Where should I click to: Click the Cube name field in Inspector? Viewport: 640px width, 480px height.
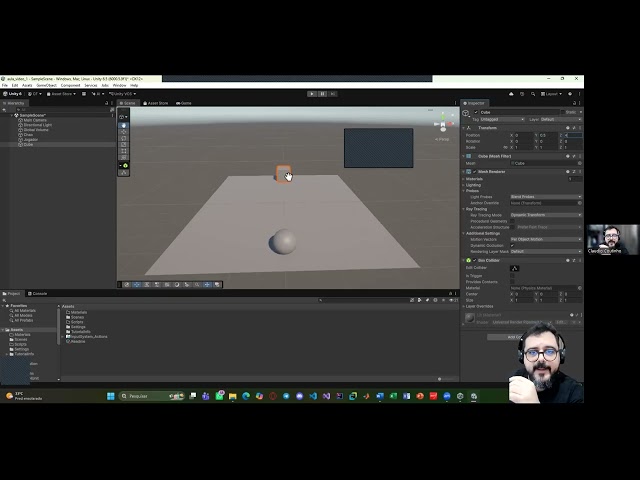(518, 112)
